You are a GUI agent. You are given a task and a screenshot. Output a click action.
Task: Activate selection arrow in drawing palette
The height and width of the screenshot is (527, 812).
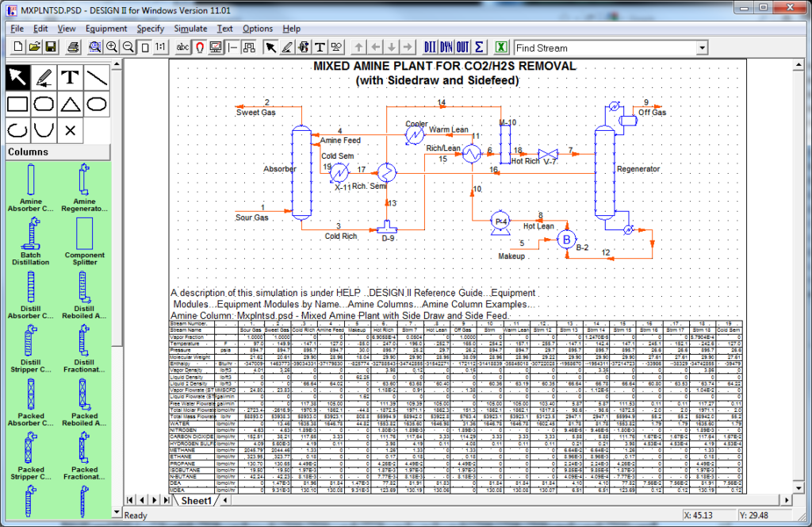[17, 78]
